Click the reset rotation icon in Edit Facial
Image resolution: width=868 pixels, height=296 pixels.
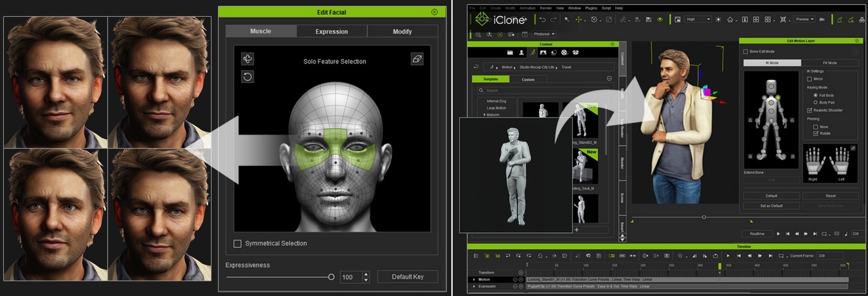click(248, 77)
